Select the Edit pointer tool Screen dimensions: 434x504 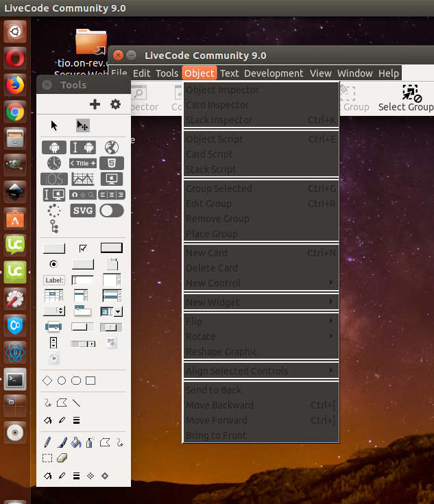pyautogui.click(x=82, y=125)
